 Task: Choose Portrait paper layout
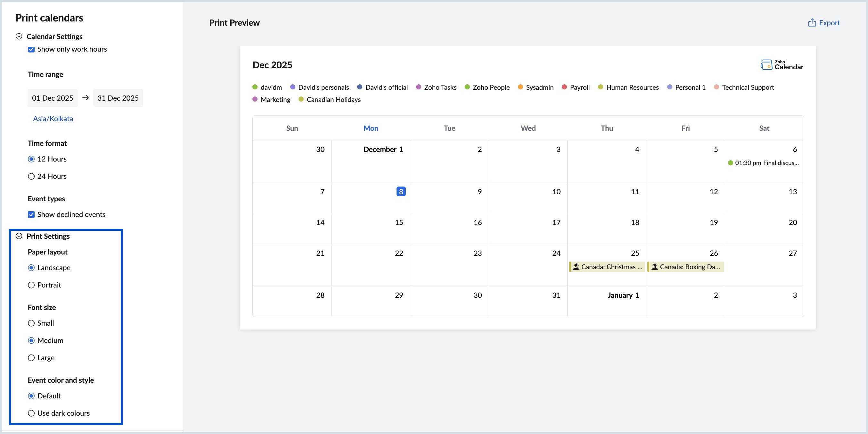click(31, 285)
